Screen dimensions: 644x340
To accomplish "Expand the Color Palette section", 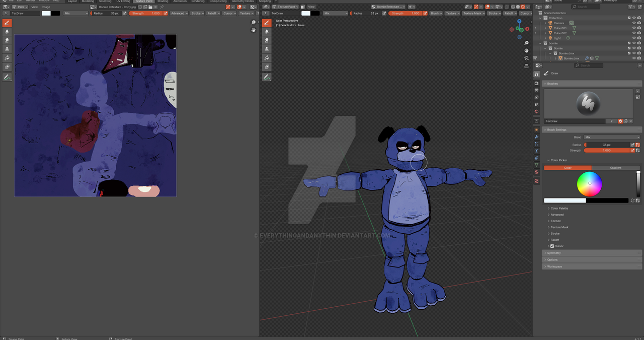I will click(559, 209).
